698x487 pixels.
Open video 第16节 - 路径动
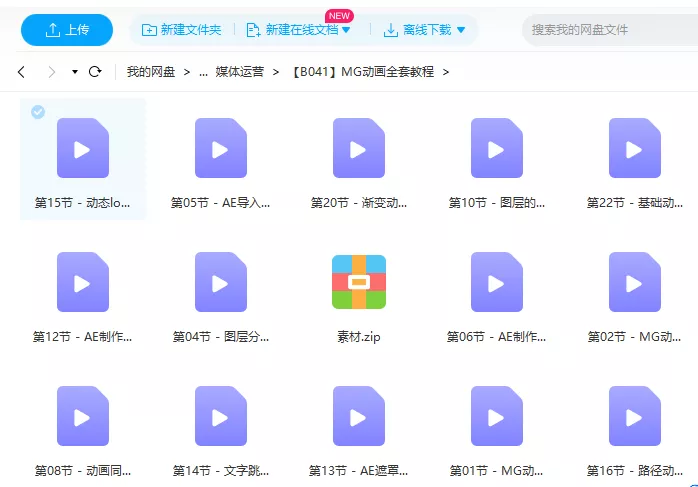point(634,415)
